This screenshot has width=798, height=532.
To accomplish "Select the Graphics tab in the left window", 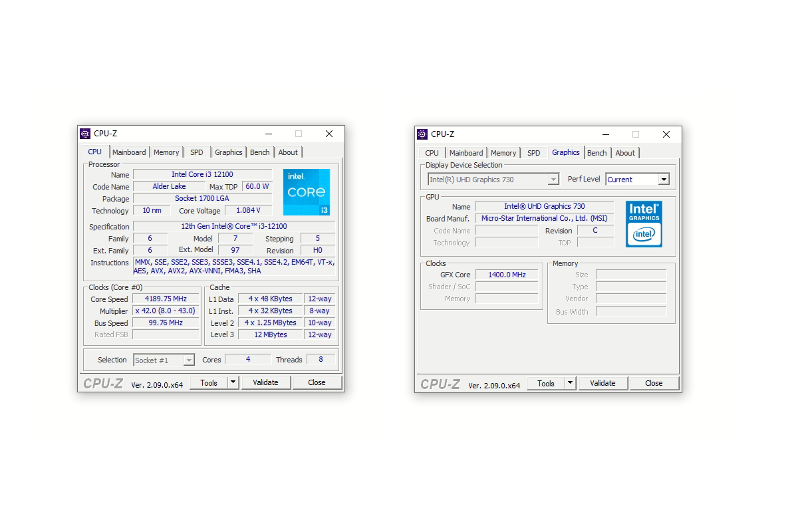I will pyautogui.click(x=229, y=152).
